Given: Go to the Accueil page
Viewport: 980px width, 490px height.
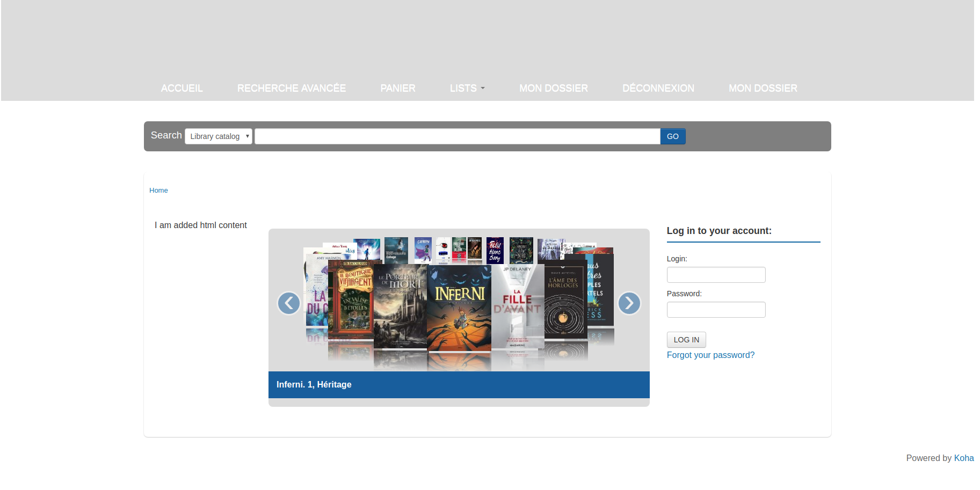Looking at the screenshot, I should (182, 88).
